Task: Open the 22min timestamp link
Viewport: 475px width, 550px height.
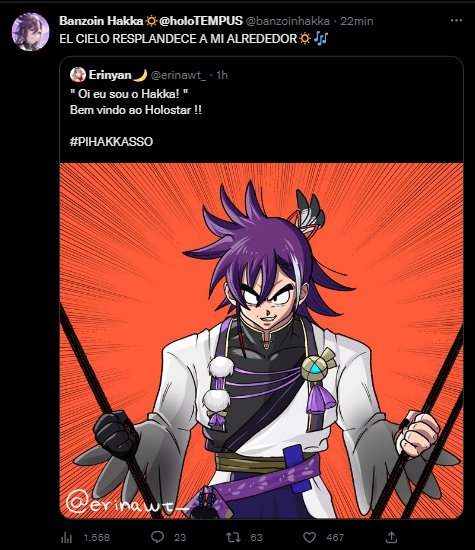Action: click(356, 21)
